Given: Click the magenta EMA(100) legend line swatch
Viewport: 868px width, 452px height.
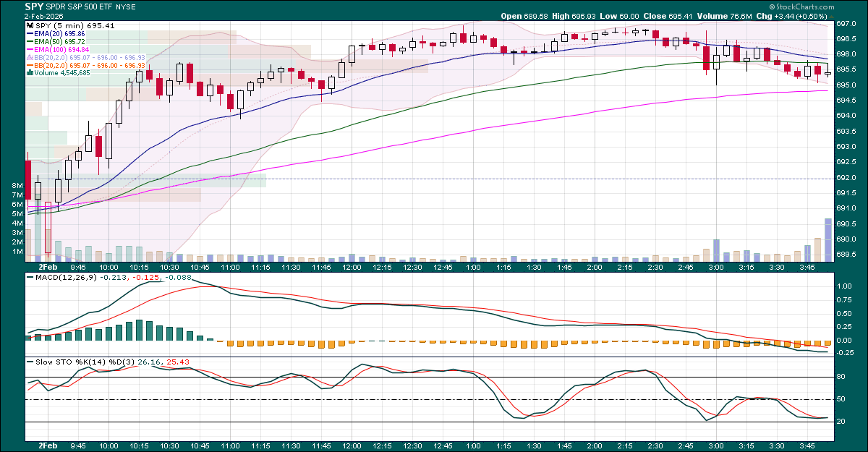Looking at the screenshot, I should [30, 49].
